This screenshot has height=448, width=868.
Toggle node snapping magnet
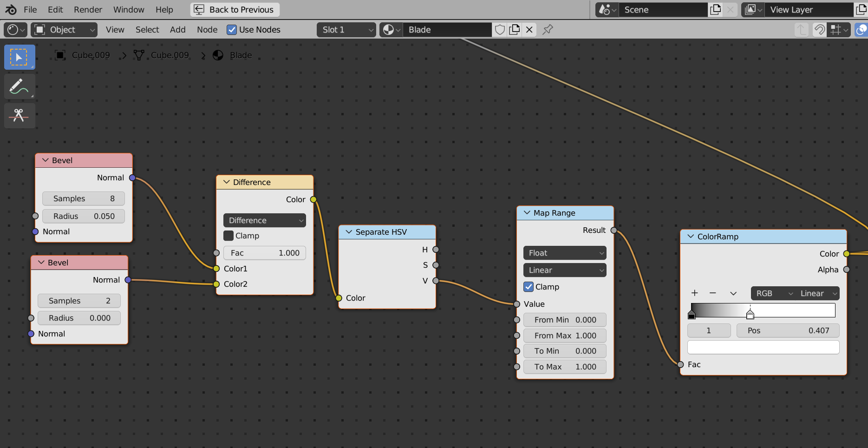[820, 30]
